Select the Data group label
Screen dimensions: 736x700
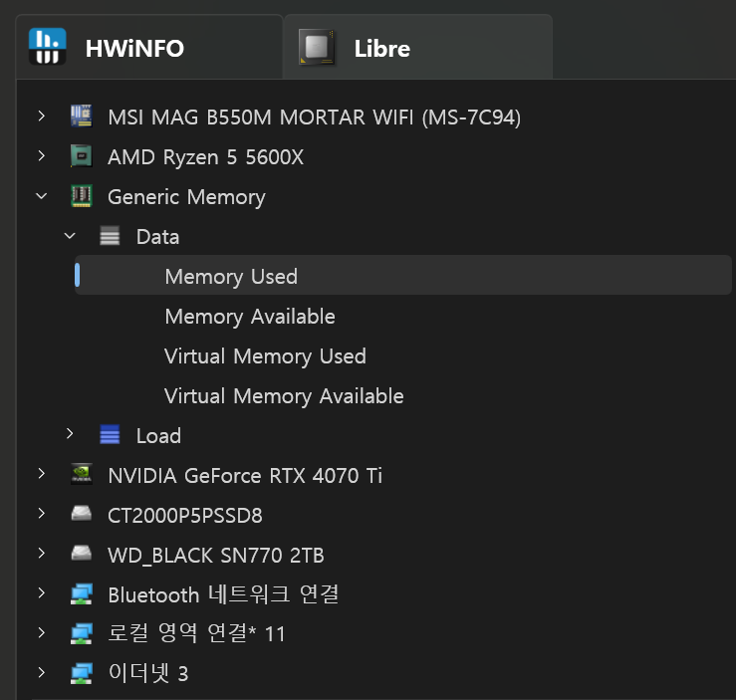point(157,237)
